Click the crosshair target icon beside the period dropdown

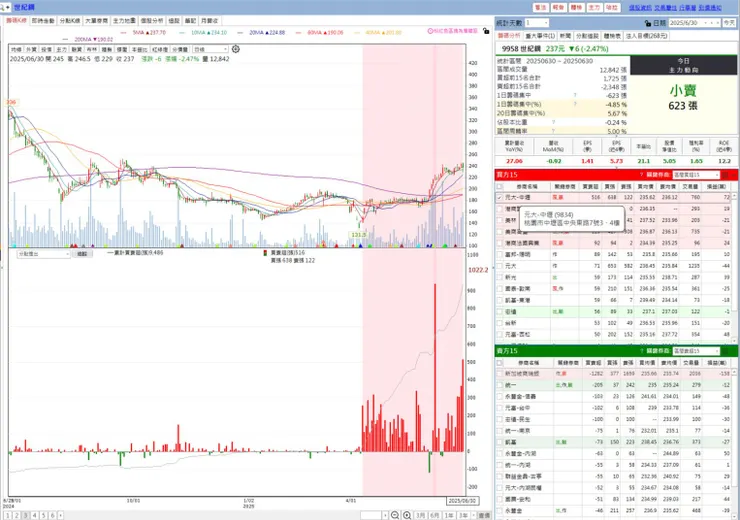236,49
